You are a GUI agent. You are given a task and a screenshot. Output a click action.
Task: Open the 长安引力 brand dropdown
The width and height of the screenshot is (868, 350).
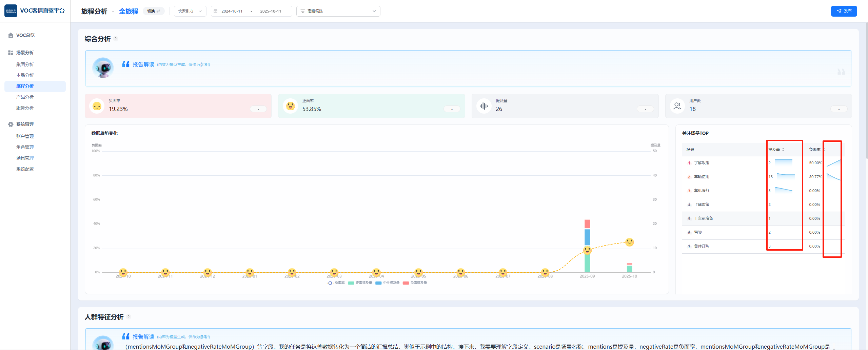190,11
